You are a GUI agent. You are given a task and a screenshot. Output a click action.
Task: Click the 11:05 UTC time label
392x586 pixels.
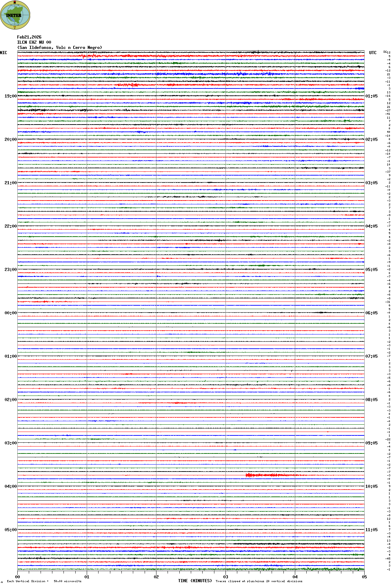(x=372, y=530)
